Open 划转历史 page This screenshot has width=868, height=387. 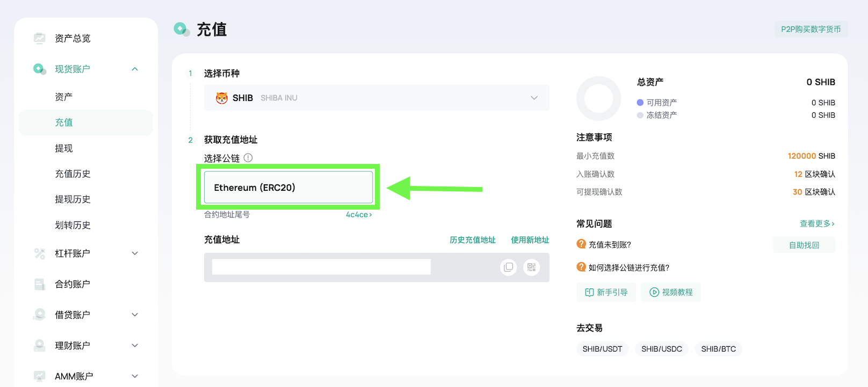[73, 225]
